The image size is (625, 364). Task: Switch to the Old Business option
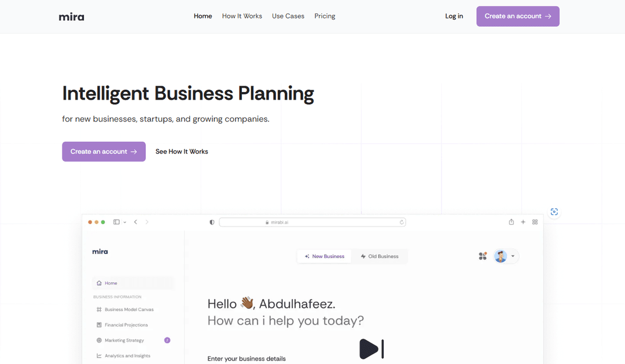click(380, 256)
